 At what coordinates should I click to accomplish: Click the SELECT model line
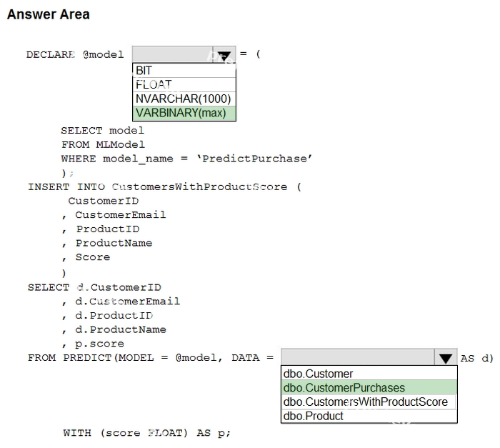tap(102, 131)
